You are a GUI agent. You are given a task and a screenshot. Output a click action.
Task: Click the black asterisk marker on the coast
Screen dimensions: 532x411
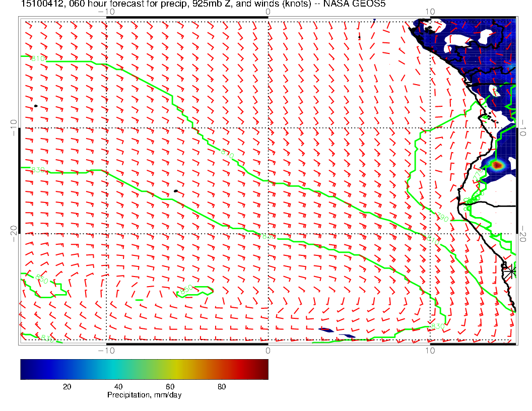coord(511,271)
